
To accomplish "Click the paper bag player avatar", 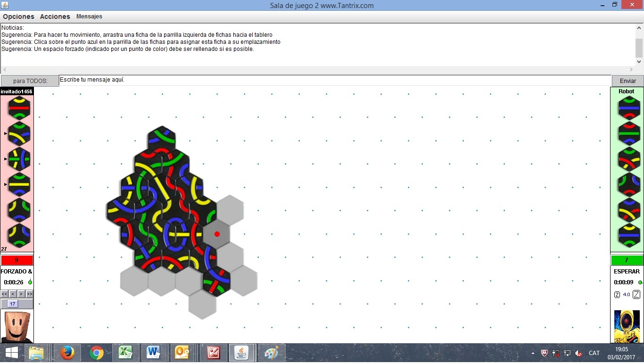I will click(x=17, y=326).
